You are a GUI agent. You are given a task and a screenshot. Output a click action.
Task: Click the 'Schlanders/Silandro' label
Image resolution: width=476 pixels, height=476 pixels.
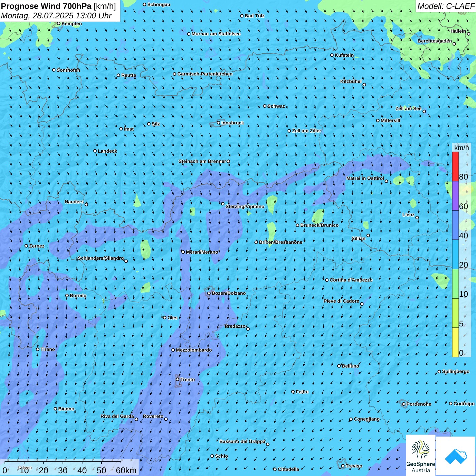click(101, 258)
